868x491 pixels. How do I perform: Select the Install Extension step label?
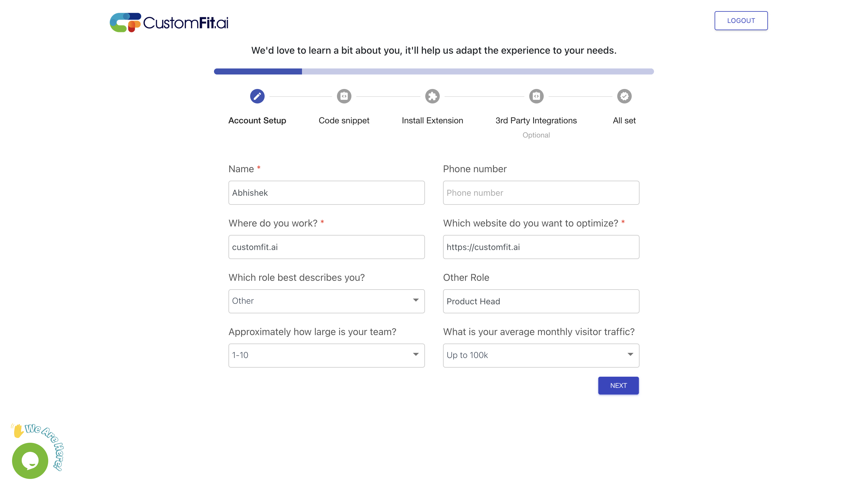pos(432,121)
